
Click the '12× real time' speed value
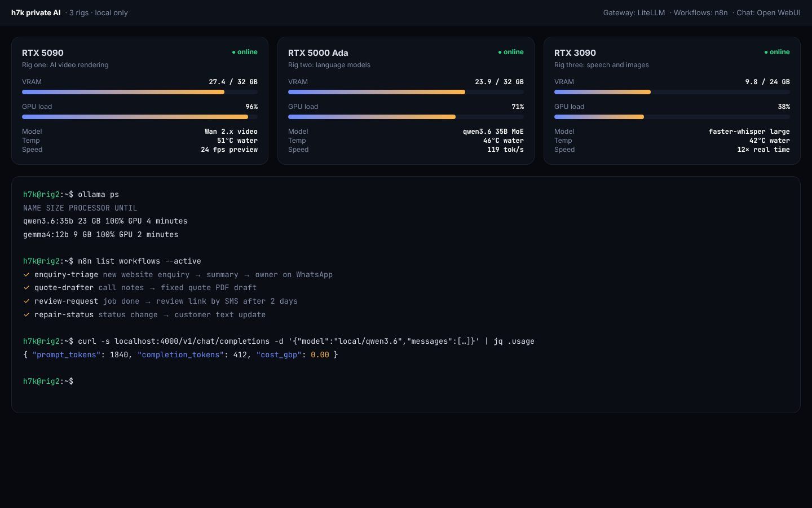point(764,150)
